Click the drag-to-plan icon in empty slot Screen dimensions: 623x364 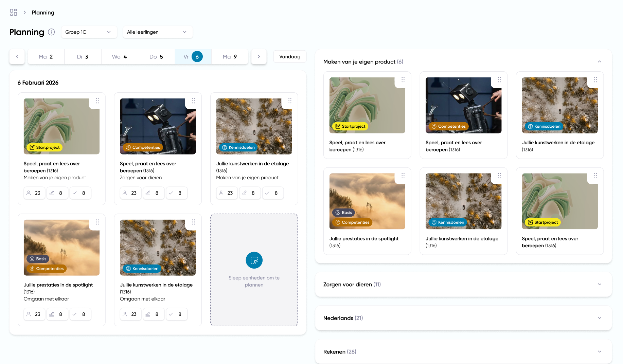tap(254, 260)
